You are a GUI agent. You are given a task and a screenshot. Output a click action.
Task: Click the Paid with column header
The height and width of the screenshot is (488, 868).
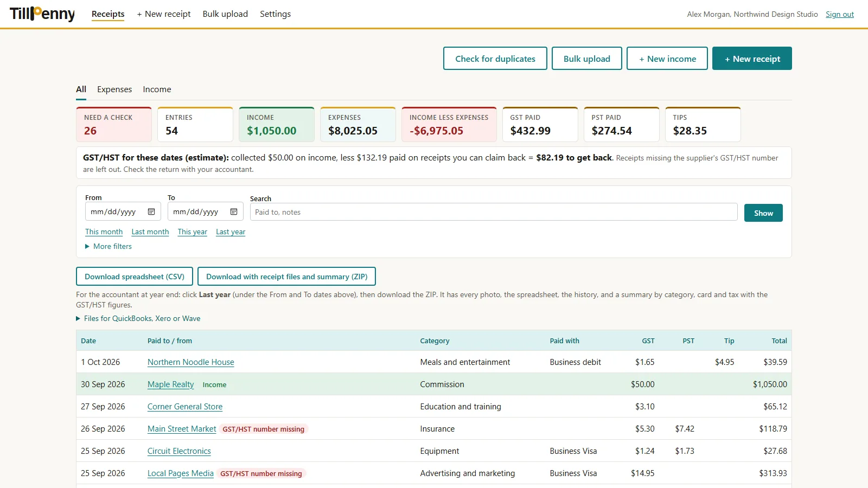[564, 341]
